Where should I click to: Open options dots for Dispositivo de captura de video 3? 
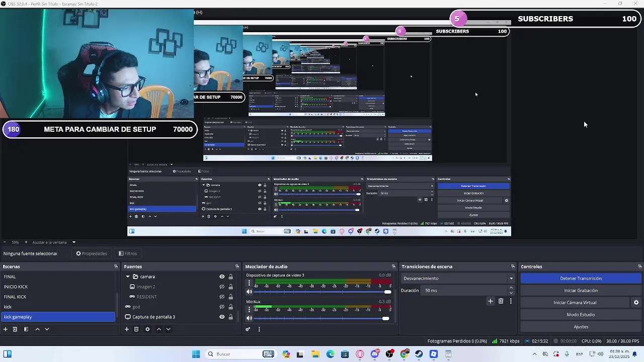pyautogui.click(x=249, y=283)
